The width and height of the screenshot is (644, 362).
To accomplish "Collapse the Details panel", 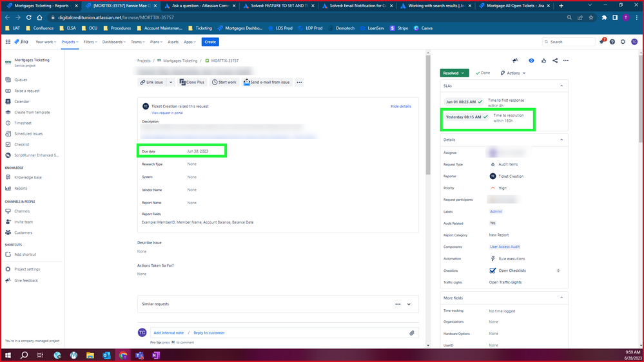I will click(561, 140).
